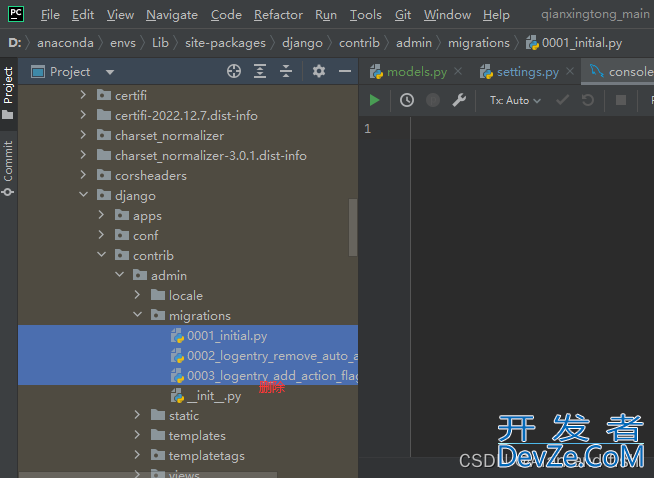Image resolution: width=654 pixels, height=478 pixels.
Task: Click the commit checkmark icon in console toolbar
Action: tap(562, 100)
